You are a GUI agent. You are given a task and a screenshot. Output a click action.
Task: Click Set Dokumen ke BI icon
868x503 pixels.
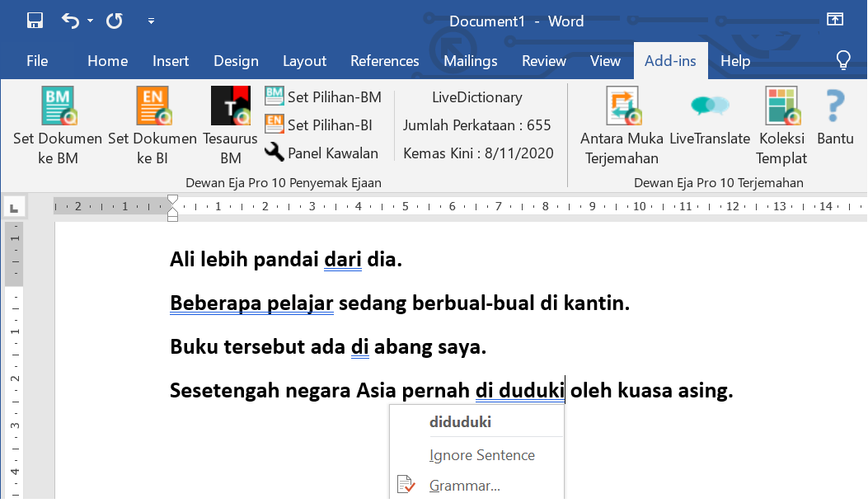point(152,106)
